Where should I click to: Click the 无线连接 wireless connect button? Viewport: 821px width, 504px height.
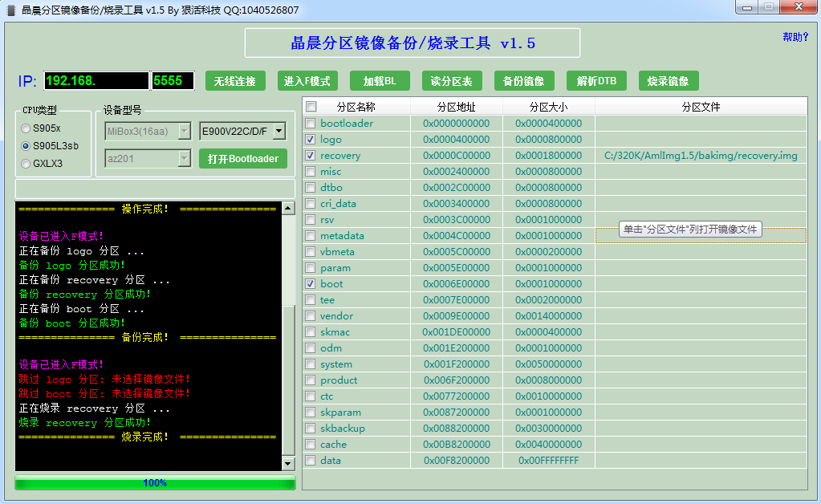click(x=235, y=81)
